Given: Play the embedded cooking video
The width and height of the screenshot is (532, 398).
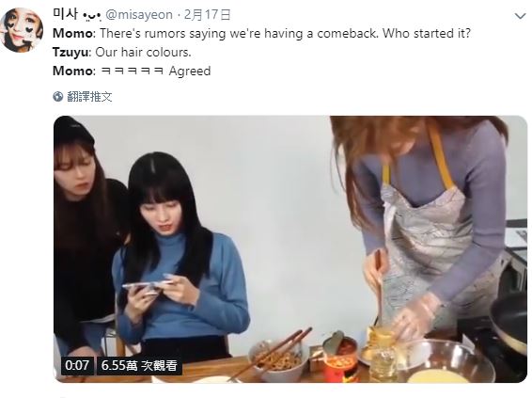Looking at the screenshot, I should [x=290, y=249].
